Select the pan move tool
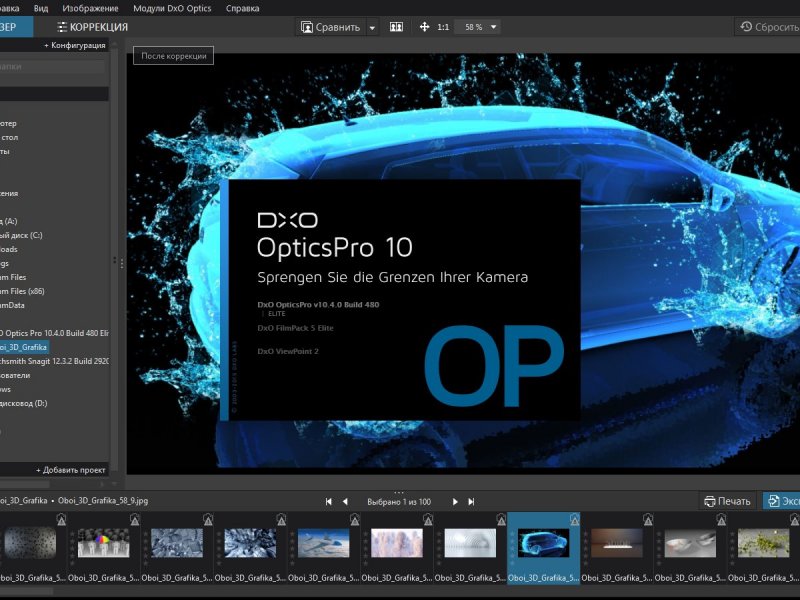Image resolution: width=800 pixels, height=600 pixels. coord(424,27)
